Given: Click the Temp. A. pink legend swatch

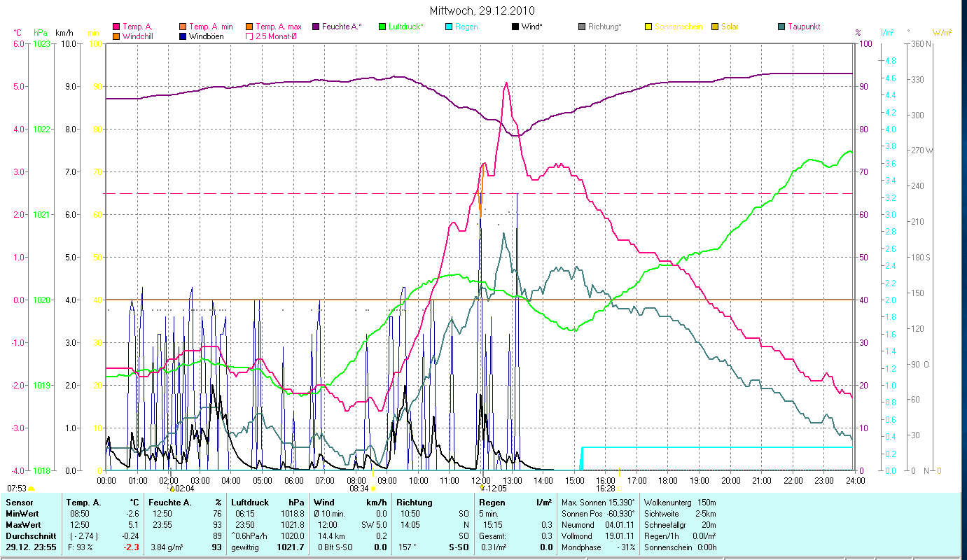Looking at the screenshot, I should coord(116,27).
